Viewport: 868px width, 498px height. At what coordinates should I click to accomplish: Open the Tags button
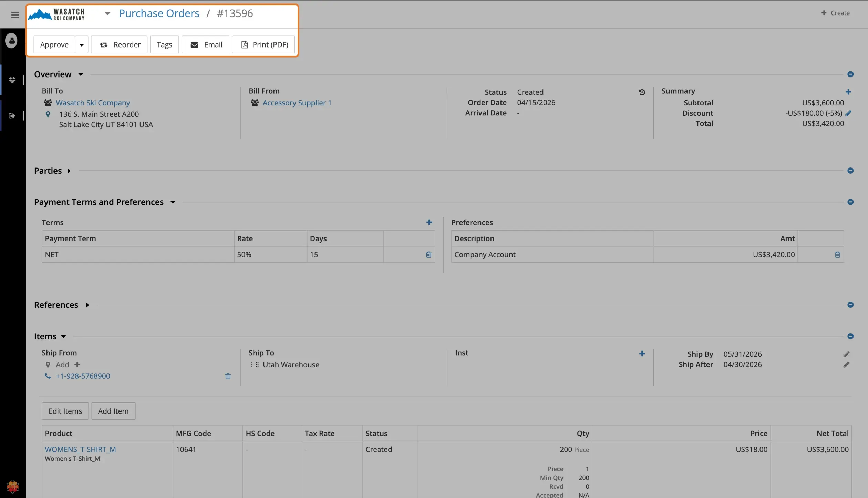[164, 45]
